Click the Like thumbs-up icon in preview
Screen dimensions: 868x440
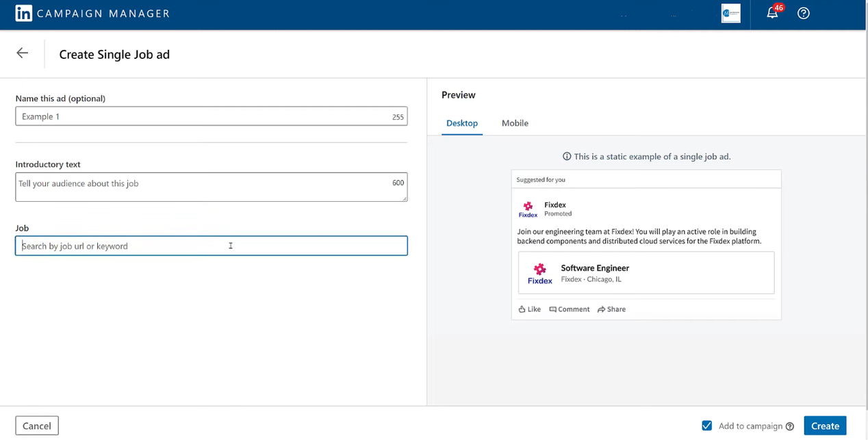522,309
